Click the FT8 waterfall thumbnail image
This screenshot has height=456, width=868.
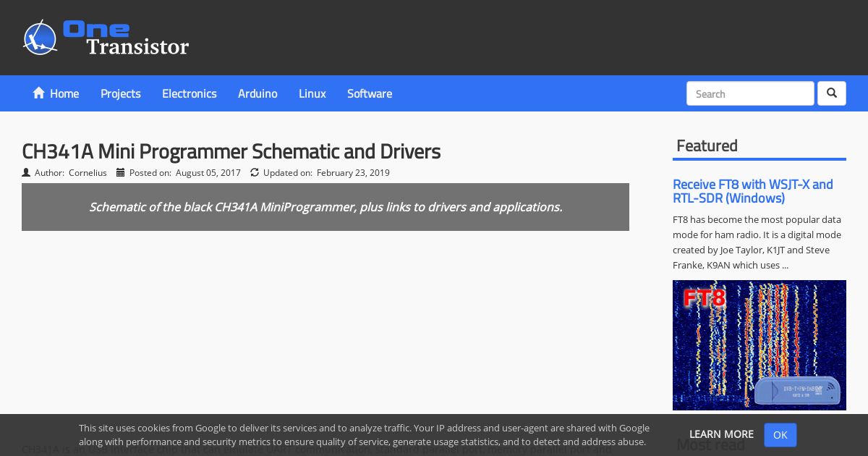click(x=759, y=345)
